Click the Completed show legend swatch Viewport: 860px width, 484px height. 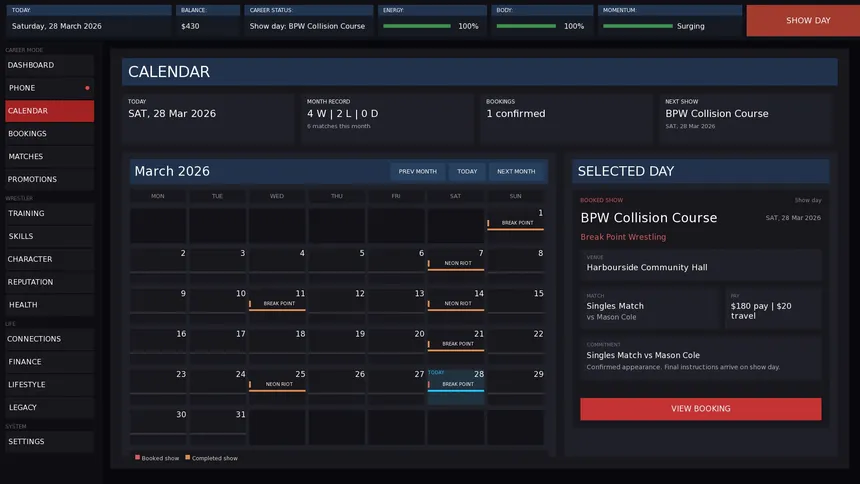188,457
